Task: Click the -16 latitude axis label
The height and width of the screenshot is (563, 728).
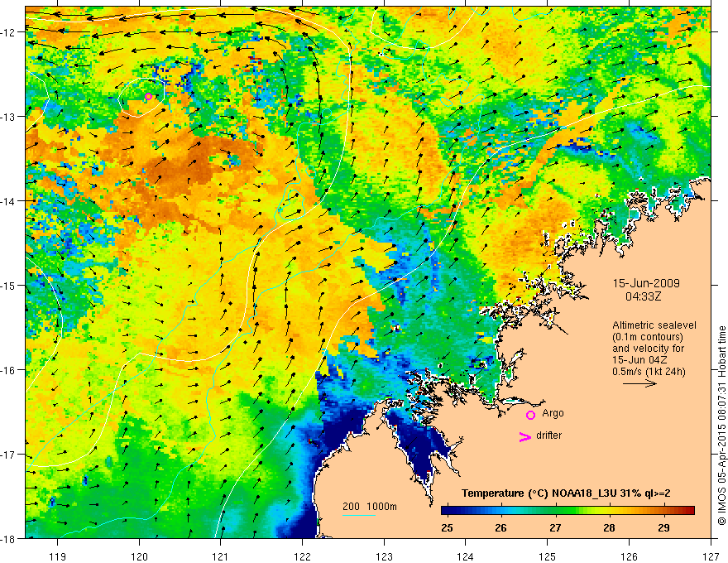Action: tap(8, 370)
